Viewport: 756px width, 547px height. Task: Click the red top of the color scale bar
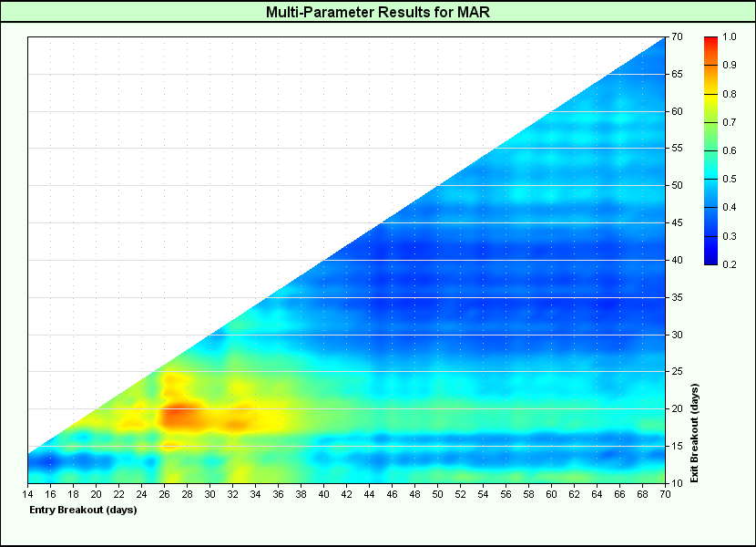(x=710, y=41)
